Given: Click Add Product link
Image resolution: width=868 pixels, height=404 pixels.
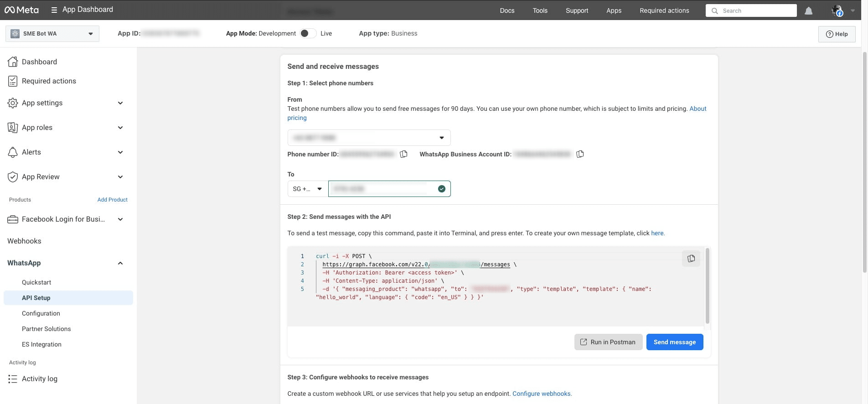Looking at the screenshot, I should (113, 200).
